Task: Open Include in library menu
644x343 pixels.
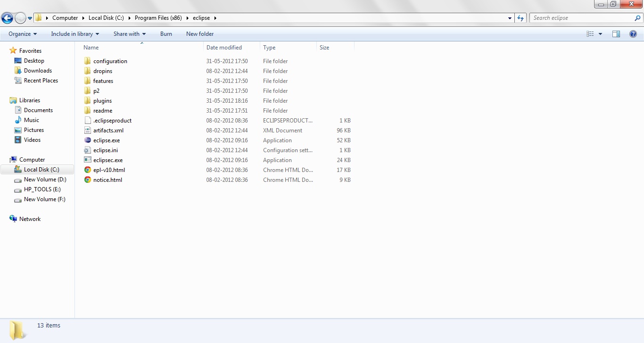Action: (75, 34)
